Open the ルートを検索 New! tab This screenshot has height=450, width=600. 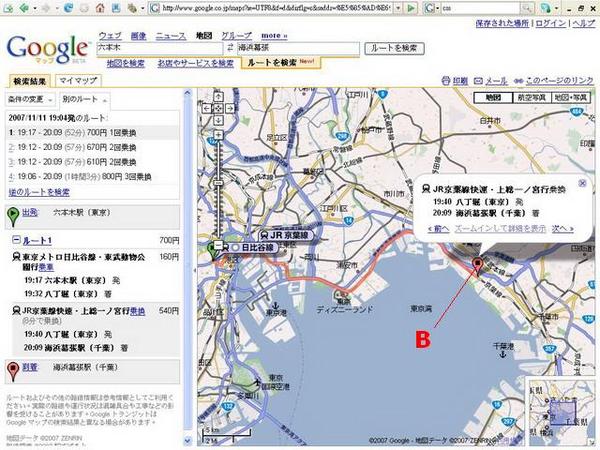click(281, 62)
